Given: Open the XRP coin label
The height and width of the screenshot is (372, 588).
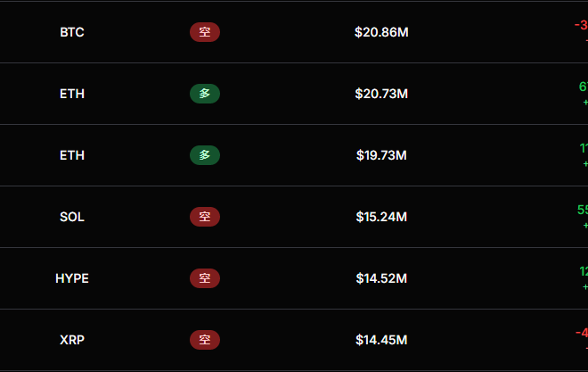Looking at the screenshot, I should (72, 340).
